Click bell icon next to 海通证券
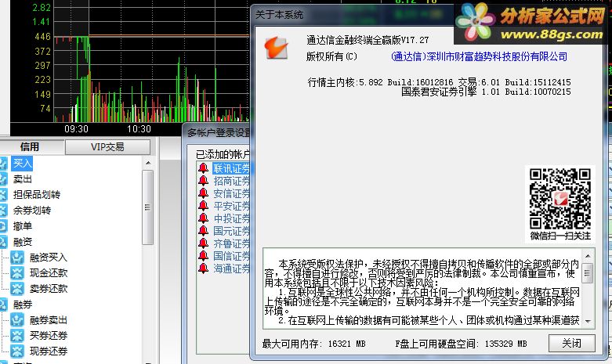Image resolution: width=612 pixels, height=364 pixels. coord(203,268)
